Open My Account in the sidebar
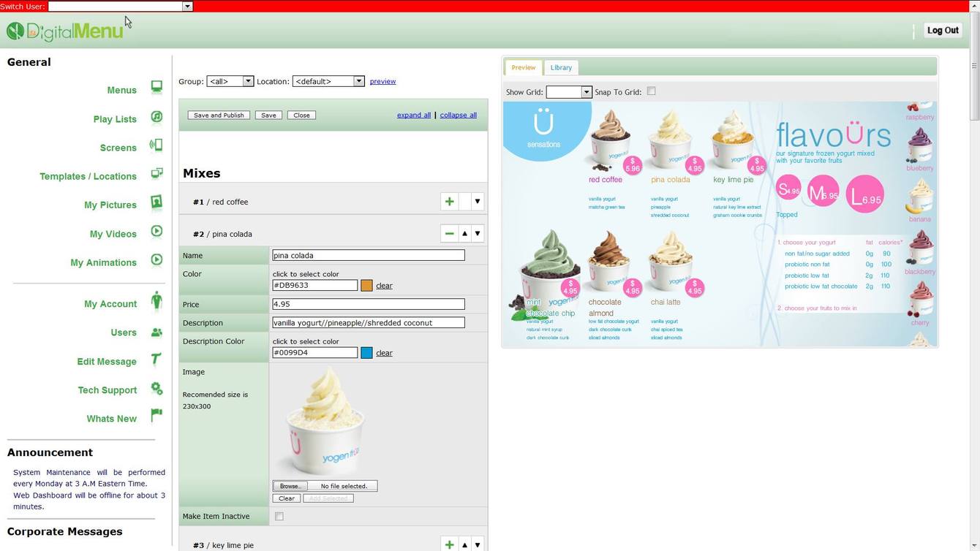 110,304
